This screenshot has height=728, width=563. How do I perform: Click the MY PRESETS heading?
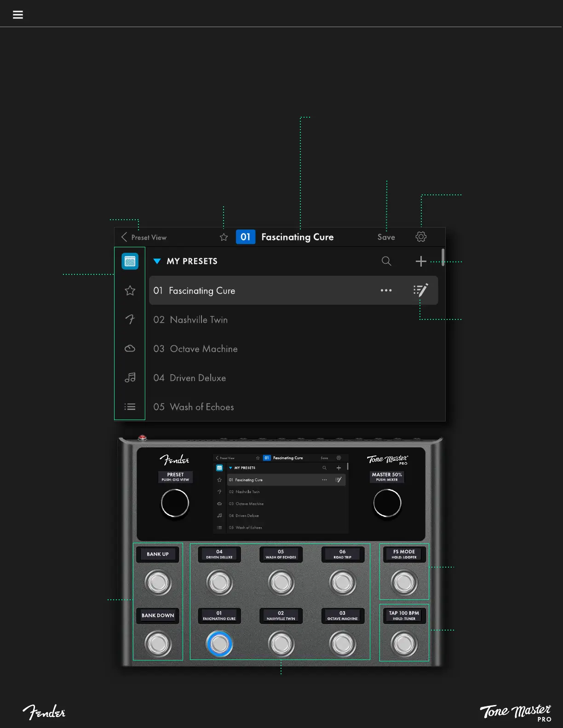tap(192, 261)
